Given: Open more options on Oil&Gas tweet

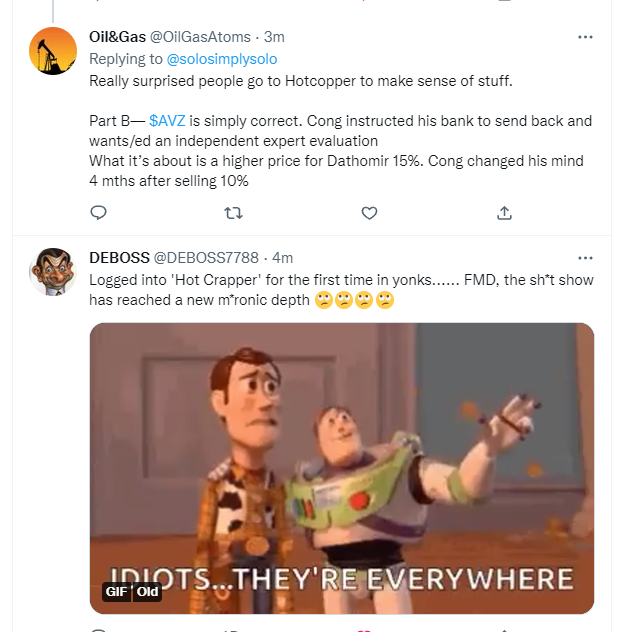Looking at the screenshot, I should coord(586,37).
